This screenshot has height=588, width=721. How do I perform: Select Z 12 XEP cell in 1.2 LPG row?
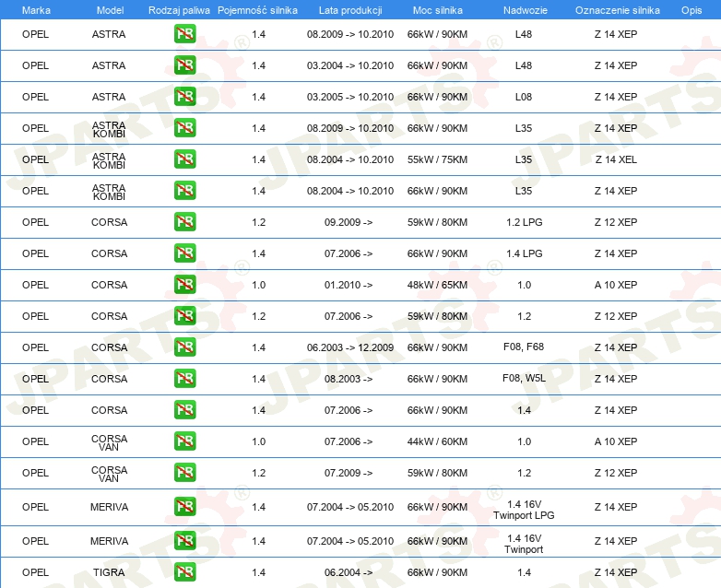point(616,222)
